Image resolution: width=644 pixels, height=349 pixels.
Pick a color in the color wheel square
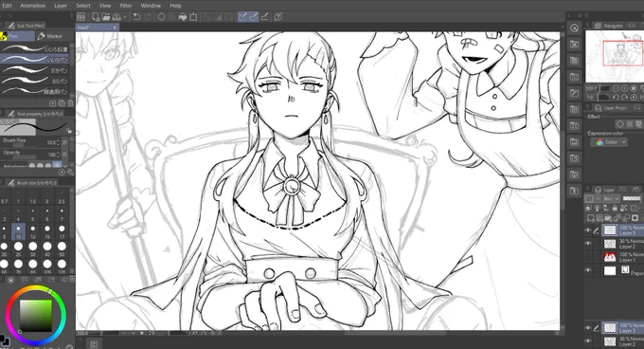[36, 315]
